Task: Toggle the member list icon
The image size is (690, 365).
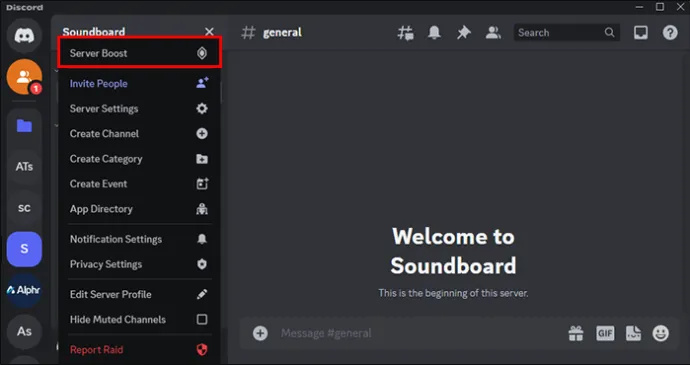Action: click(493, 33)
